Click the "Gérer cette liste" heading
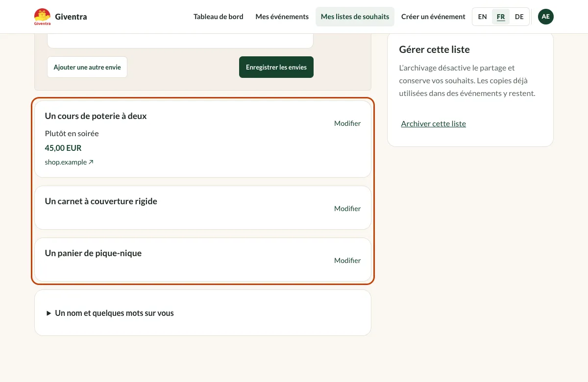Screen dimensions: 588x382 click(435, 49)
